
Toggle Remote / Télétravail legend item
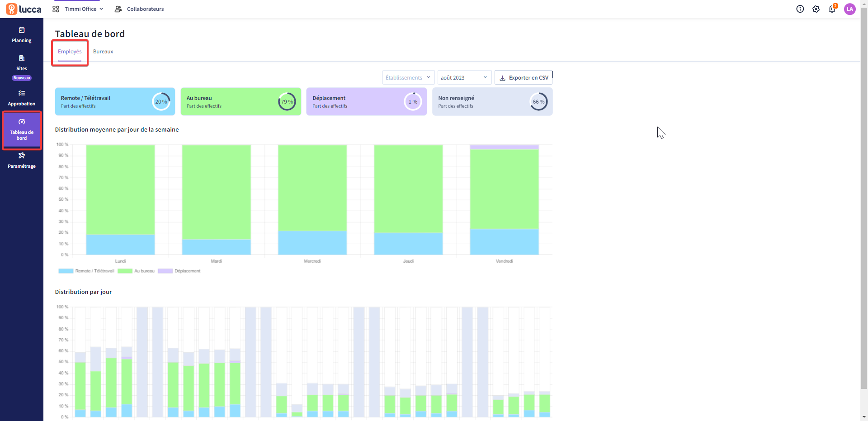(x=86, y=271)
